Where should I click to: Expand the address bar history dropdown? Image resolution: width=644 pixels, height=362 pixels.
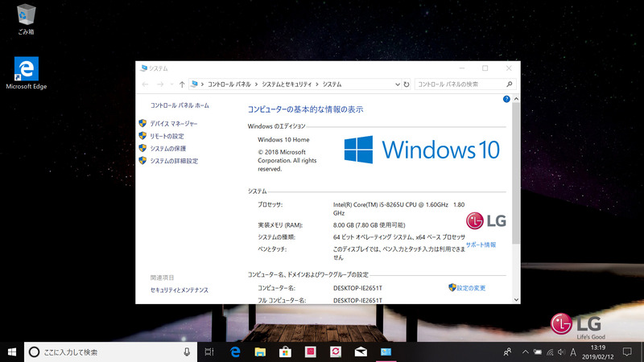pyautogui.click(x=397, y=84)
